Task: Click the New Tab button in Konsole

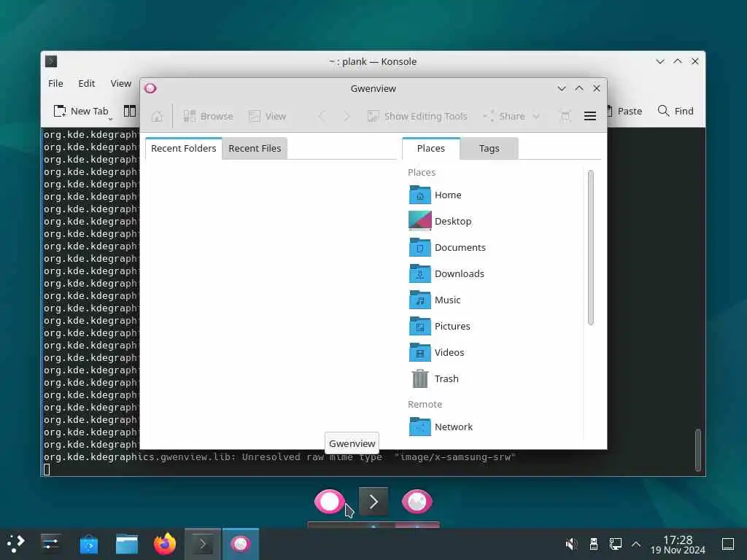Action: [x=81, y=111]
